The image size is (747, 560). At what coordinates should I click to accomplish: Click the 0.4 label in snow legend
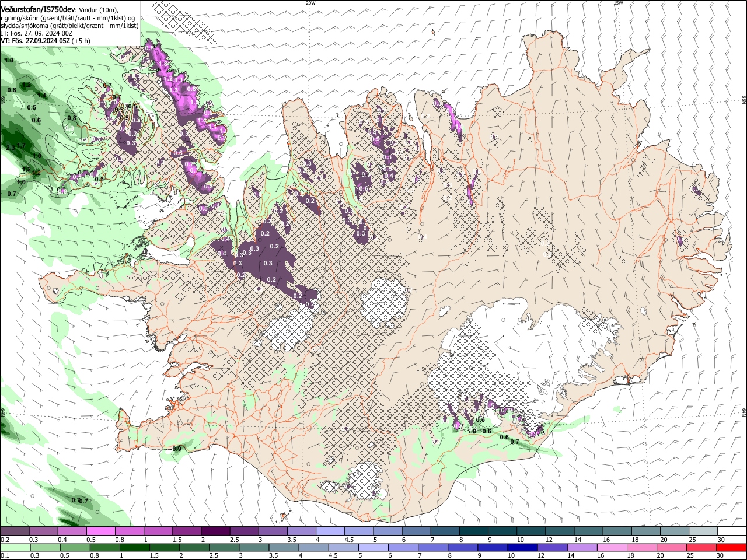tap(62, 540)
